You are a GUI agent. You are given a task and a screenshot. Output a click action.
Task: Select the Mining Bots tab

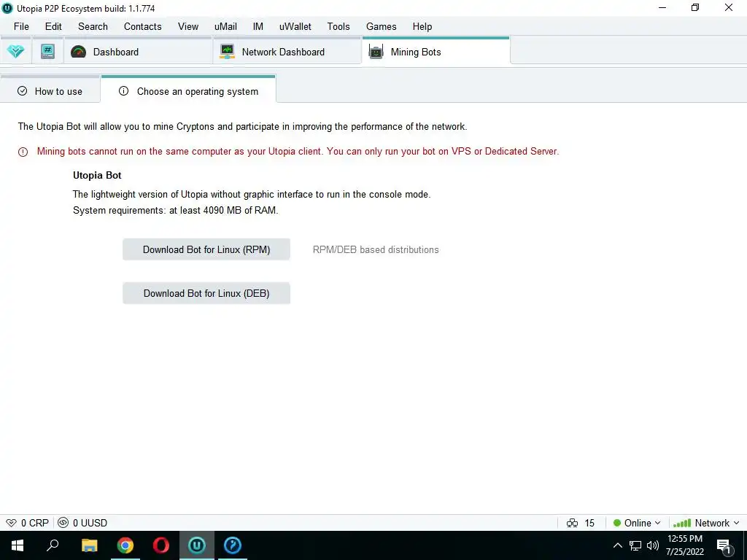436,52
